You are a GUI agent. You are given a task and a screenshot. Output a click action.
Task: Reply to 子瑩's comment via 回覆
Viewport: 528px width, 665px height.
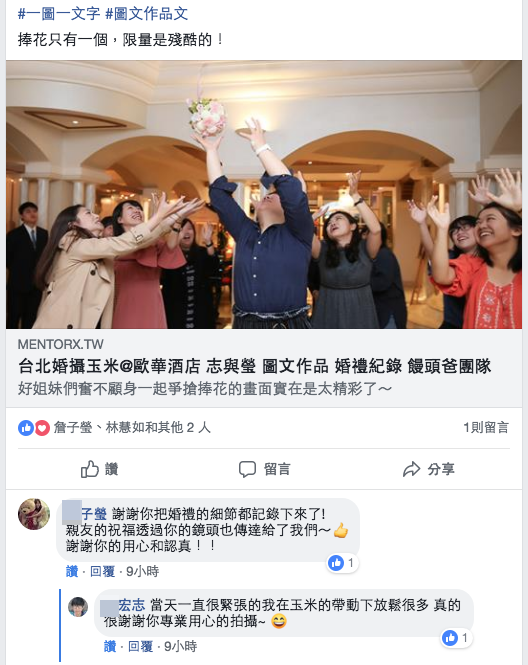pyautogui.click(x=103, y=572)
